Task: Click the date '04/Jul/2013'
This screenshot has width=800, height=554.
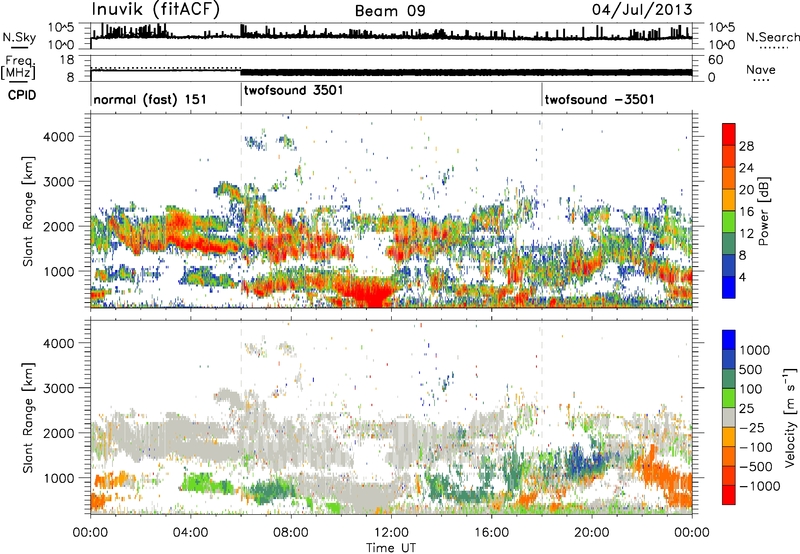Action: pyautogui.click(x=642, y=10)
